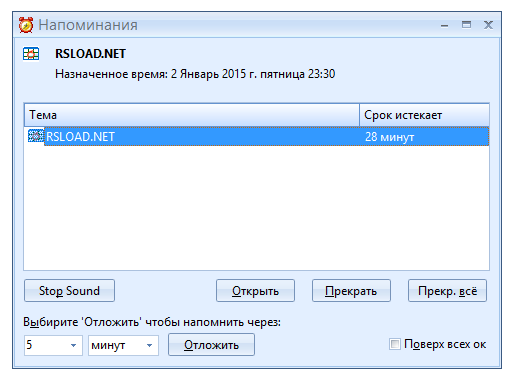Viewport: 513px width, 389px height.
Task: Click the 'Прекрать' dismiss button
Action: [351, 291]
